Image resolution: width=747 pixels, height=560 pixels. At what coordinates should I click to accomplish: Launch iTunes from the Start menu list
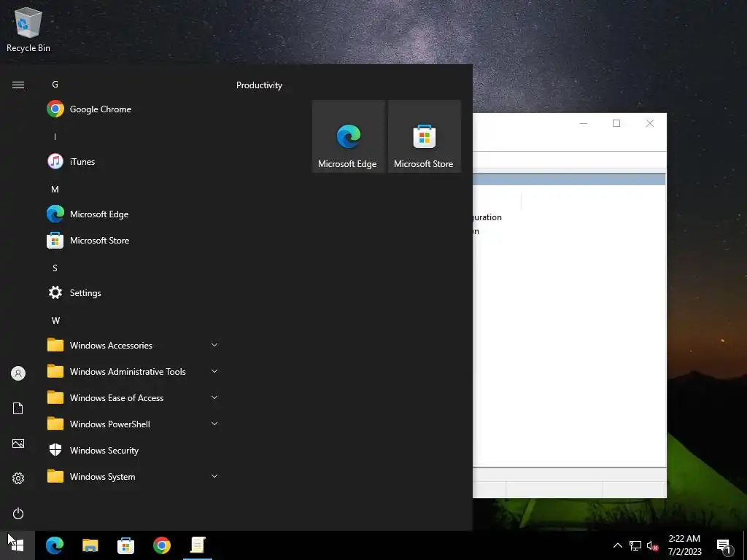131,161
